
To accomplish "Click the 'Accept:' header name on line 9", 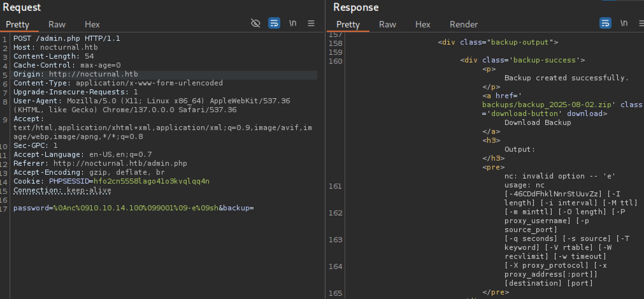I will pyautogui.click(x=29, y=119).
